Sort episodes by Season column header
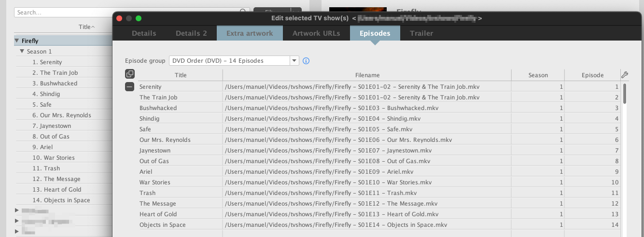 tap(538, 75)
